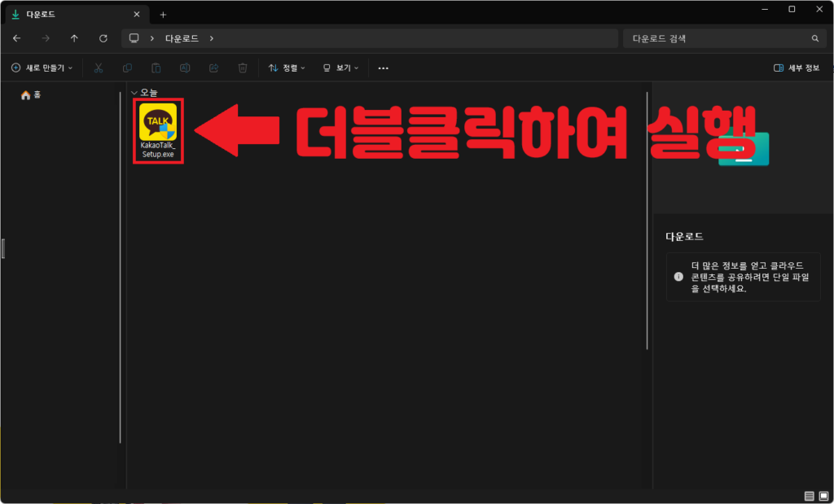Toggle the 세부 정보 details pane
This screenshot has height=504, width=834.
tap(797, 68)
